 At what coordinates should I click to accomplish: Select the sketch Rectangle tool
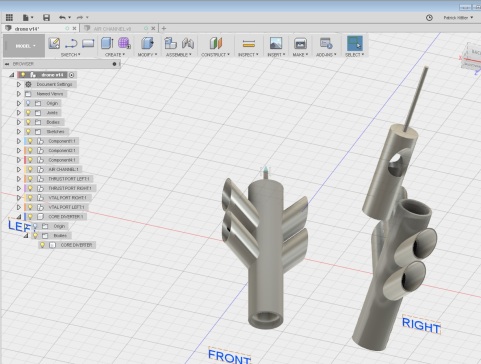click(x=88, y=43)
